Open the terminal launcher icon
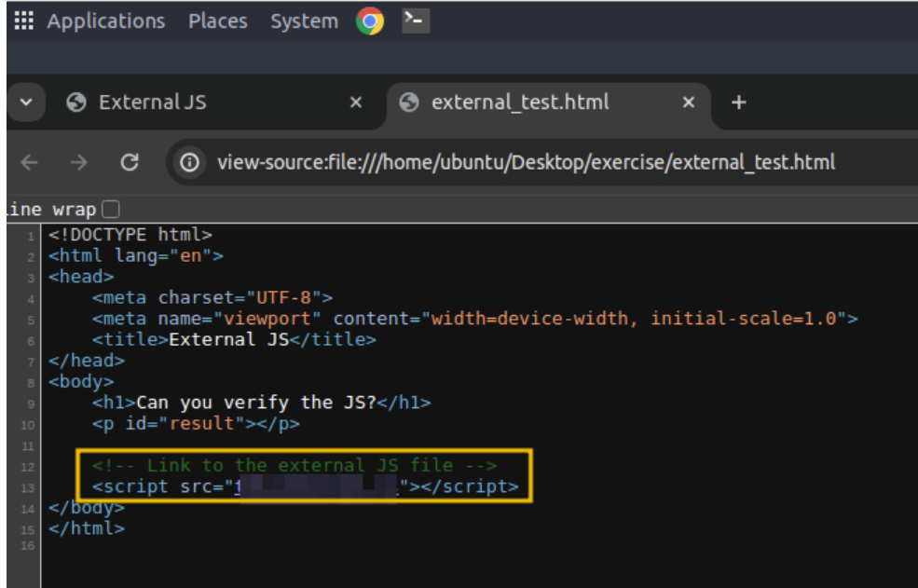Screen dimensions: 918x588 [416, 21]
